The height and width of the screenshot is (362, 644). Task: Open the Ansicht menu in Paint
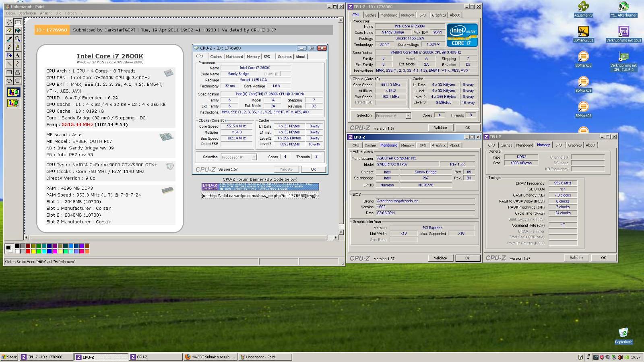pos(45,13)
